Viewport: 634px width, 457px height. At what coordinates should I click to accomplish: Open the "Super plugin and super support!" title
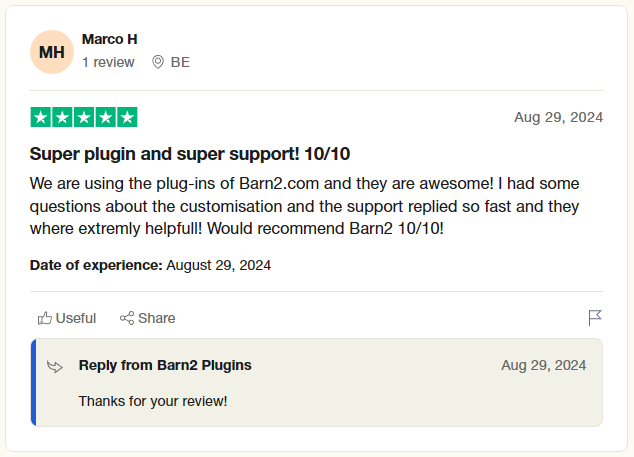[x=190, y=154]
